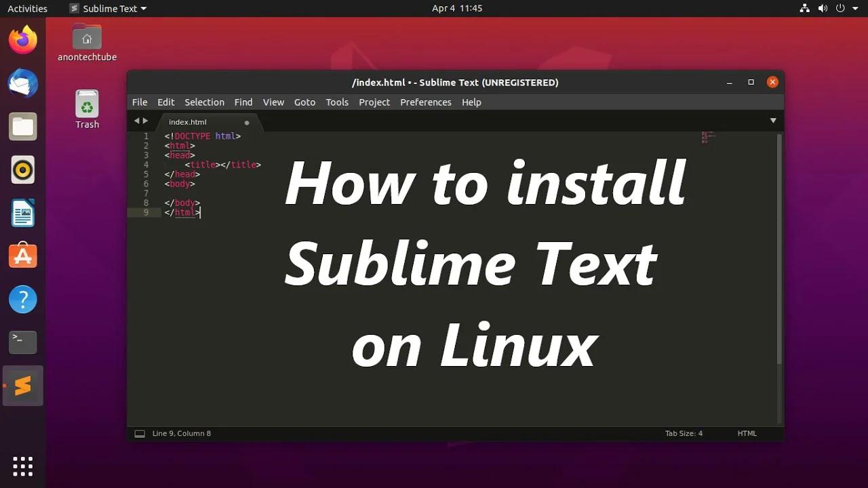Viewport: 868px width, 488px height.
Task: Click the forward navigation arrow above the editor
Action: [x=146, y=120]
